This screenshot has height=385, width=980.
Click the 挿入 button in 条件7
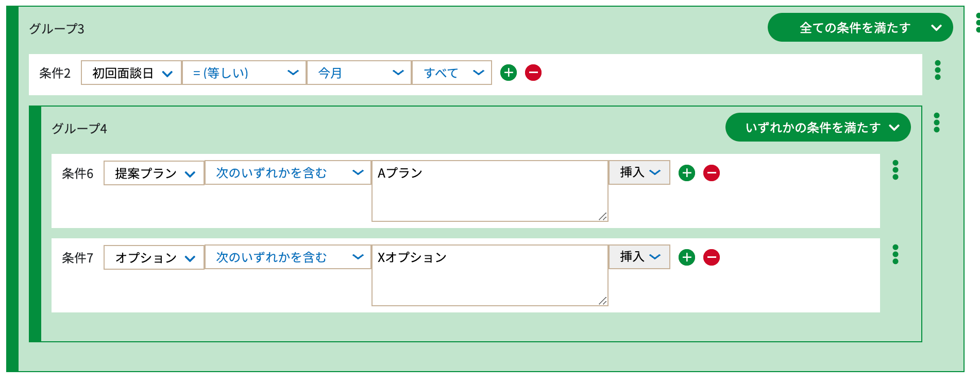tap(639, 257)
